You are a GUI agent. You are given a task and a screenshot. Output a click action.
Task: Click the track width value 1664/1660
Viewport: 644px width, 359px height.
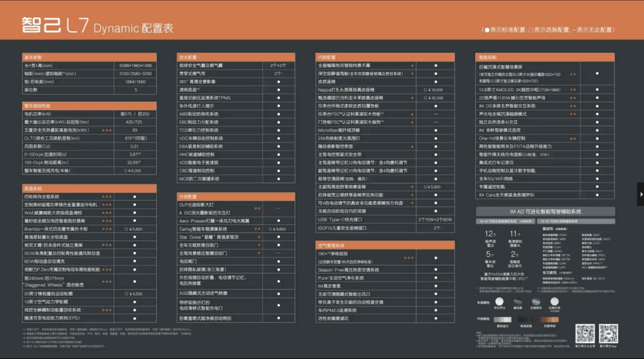135,82
